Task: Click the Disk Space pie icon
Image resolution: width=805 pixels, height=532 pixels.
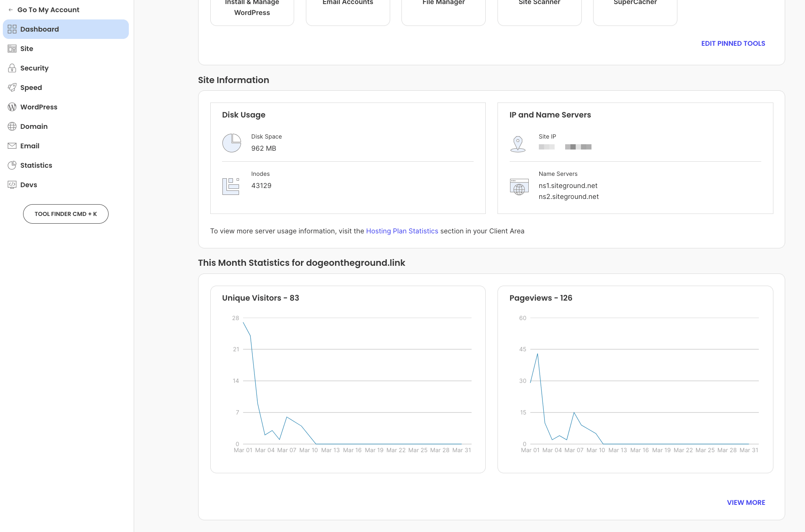Action: [232, 143]
